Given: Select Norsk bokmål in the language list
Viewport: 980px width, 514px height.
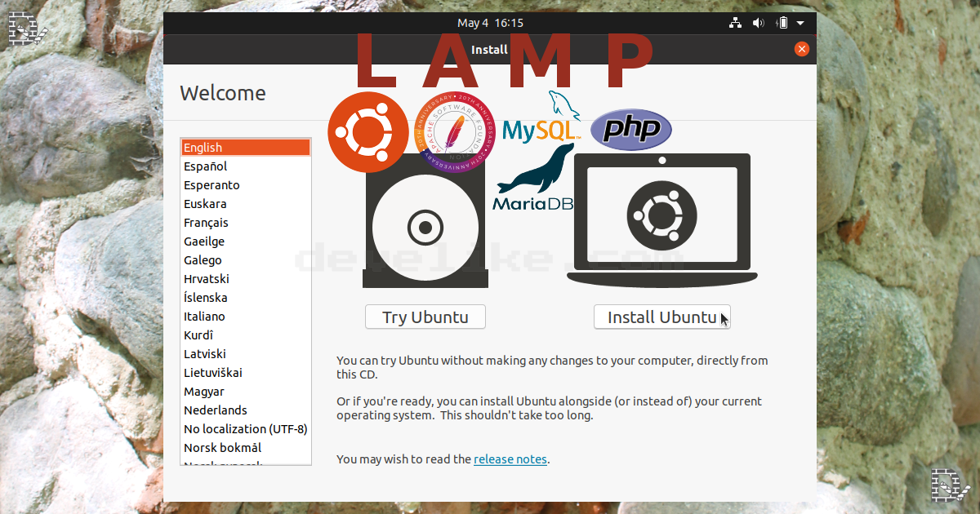Looking at the screenshot, I should pyautogui.click(x=246, y=448).
